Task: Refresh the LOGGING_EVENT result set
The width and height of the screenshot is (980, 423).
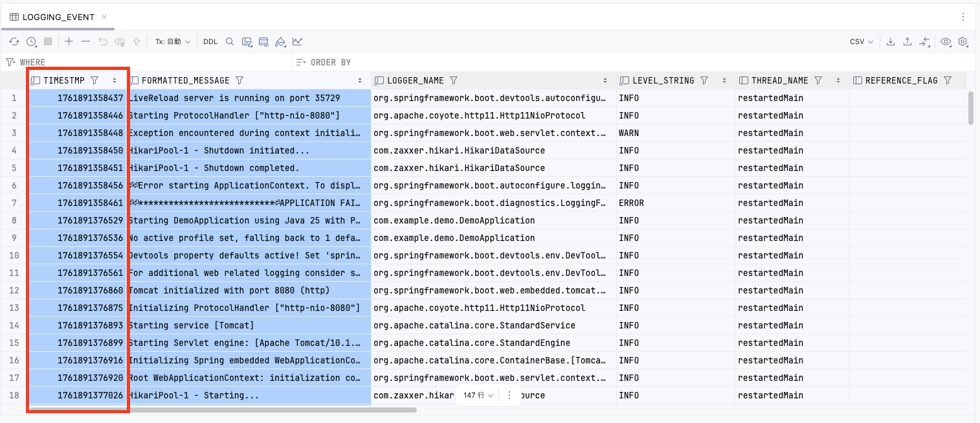Action: click(14, 41)
